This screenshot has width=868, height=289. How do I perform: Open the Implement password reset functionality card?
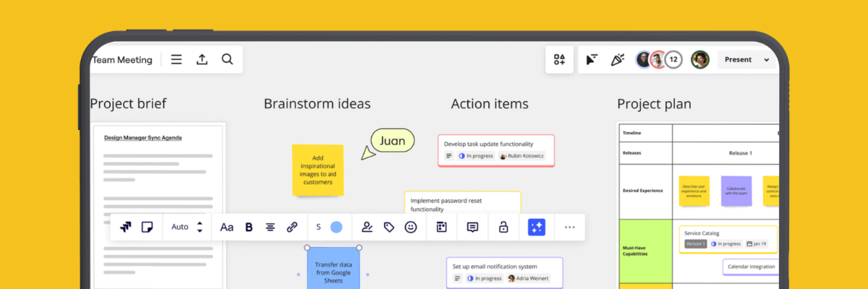462,203
